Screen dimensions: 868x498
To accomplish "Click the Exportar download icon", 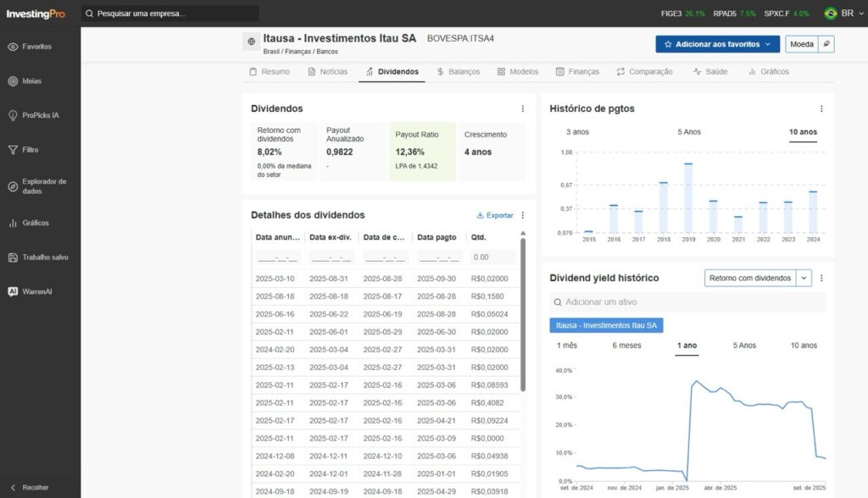I will pos(480,215).
